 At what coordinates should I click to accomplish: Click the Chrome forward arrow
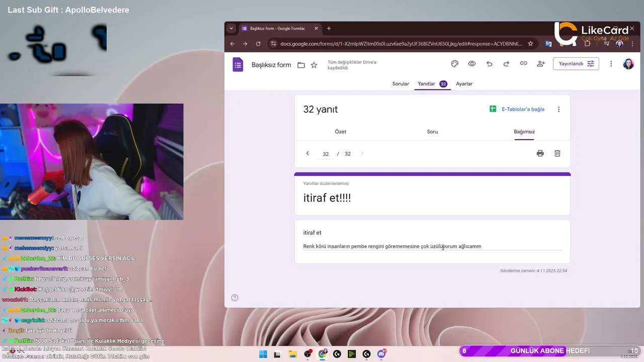(245, 44)
